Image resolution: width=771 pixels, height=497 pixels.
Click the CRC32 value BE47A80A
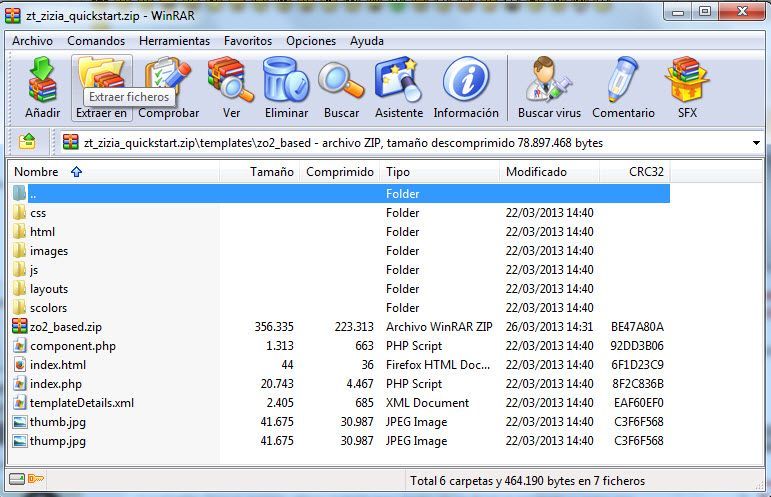point(637,327)
